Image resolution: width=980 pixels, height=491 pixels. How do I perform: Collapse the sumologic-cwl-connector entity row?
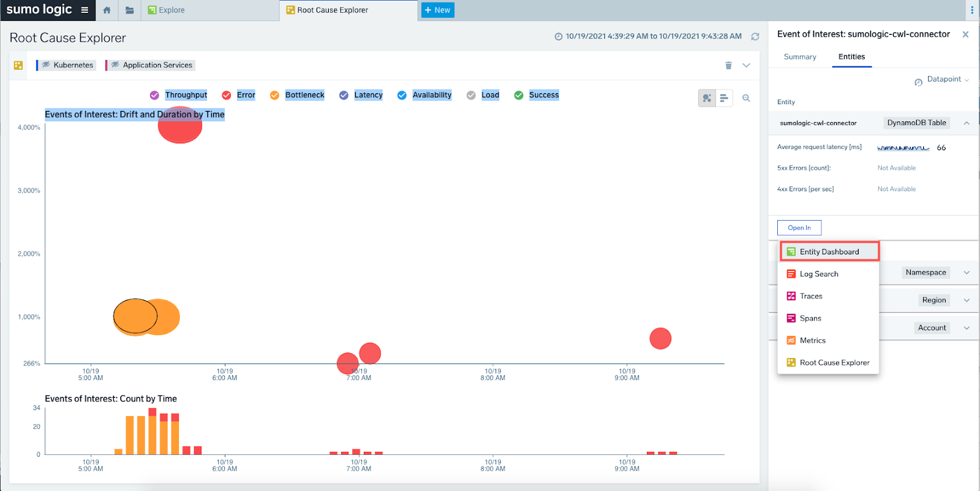click(x=967, y=123)
